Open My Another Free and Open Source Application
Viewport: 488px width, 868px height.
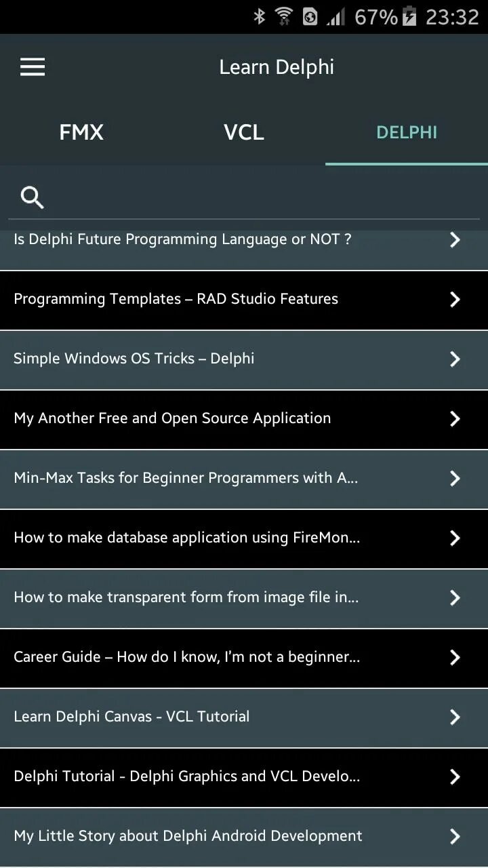[x=244, y=419]
